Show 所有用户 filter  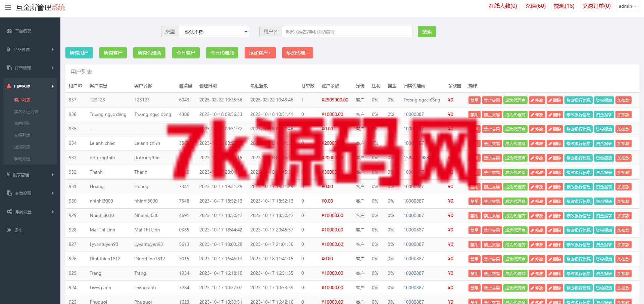(x=79, y=53)
